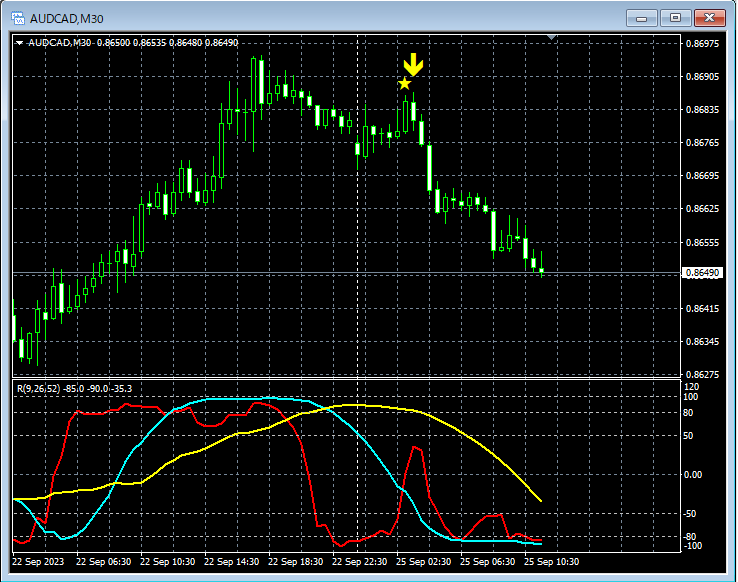This screenshot has width=738, height=582.
Task: Close the AUDCAD,M30 chart window
Action: (x=710, y=18)
